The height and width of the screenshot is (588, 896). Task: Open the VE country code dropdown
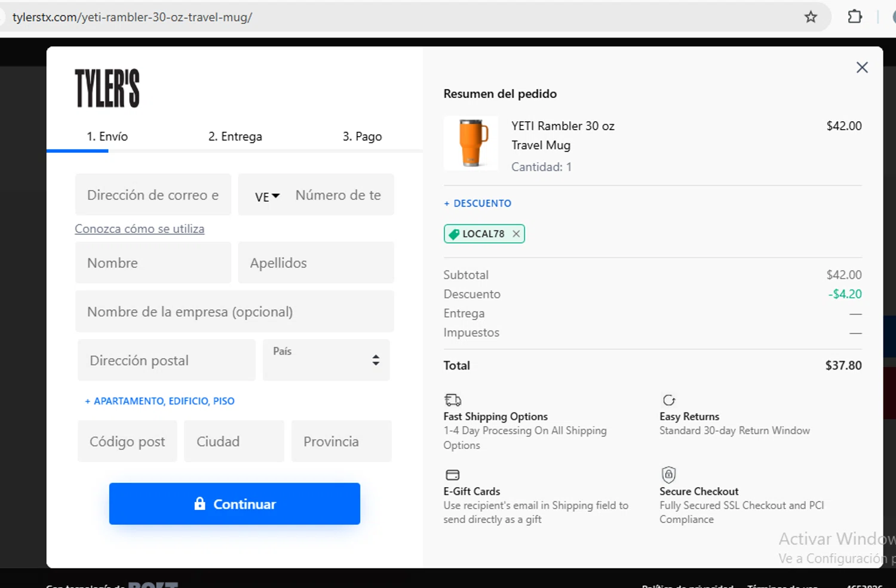pos(267,196)
